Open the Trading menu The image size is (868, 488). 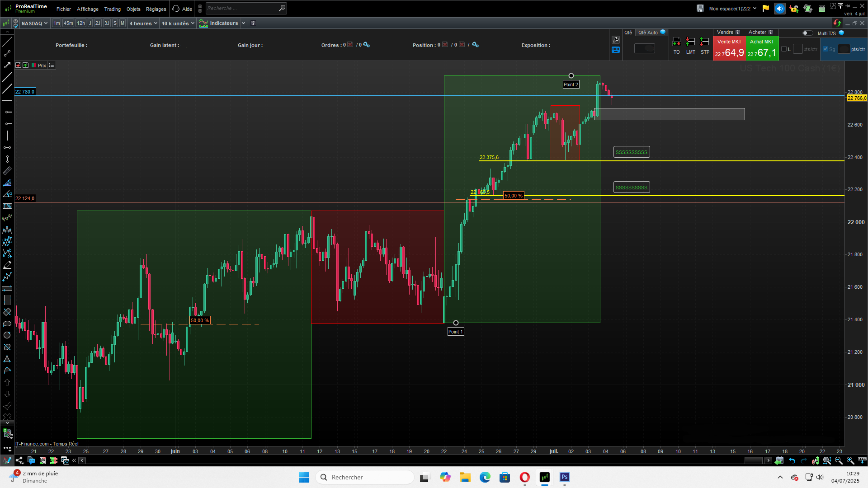point(112,9)
